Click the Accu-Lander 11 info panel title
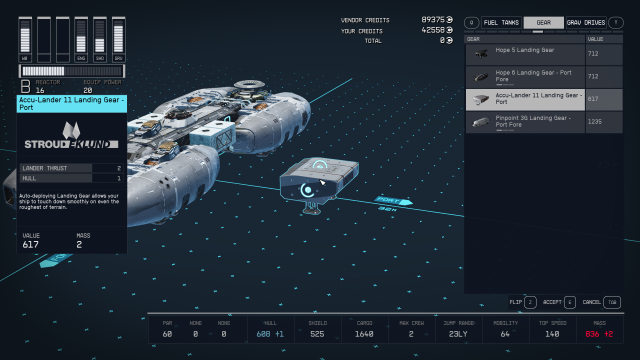The height and width of the screenshot is (360, 640). [x=72, y=104]
